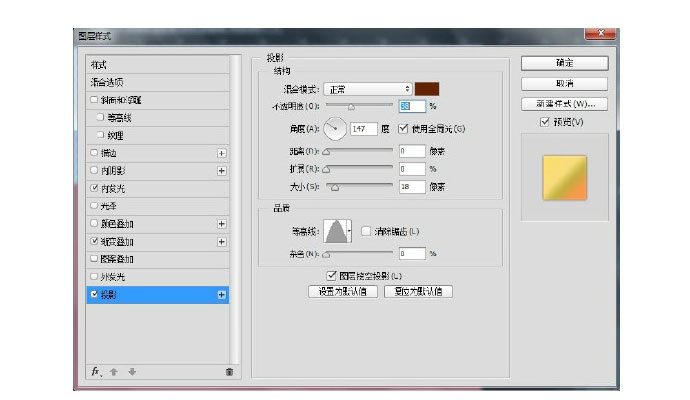Enable the 图案叠加 checkbox
The image size is (690, 400).
pyautogui.click(x=94, y=259)
